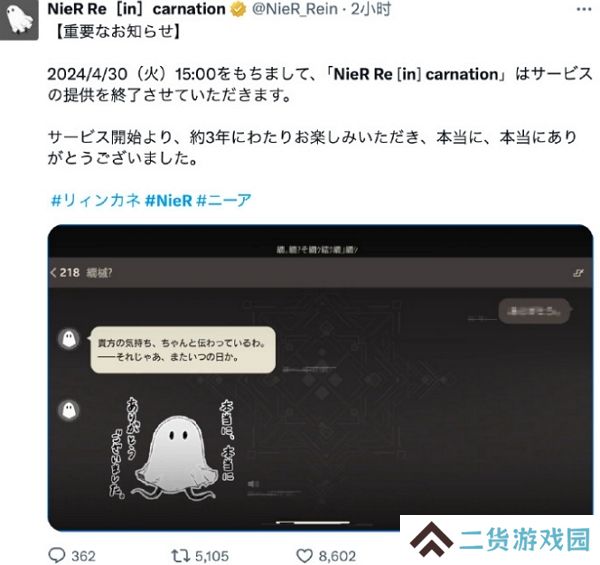Open the embedded chat screenshot image
The image size is (600, 565).
320,378
